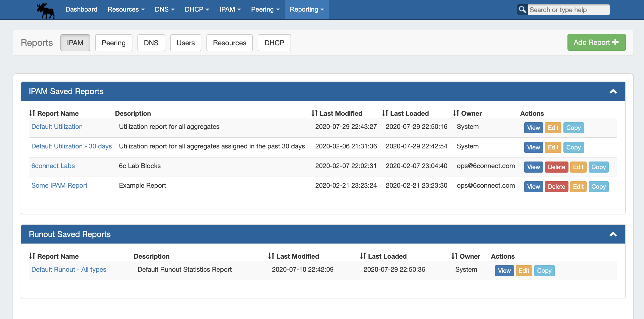Open the Some IPAM Report link
This screenshot has height=319, width=644.
click(x=59, y=185)
